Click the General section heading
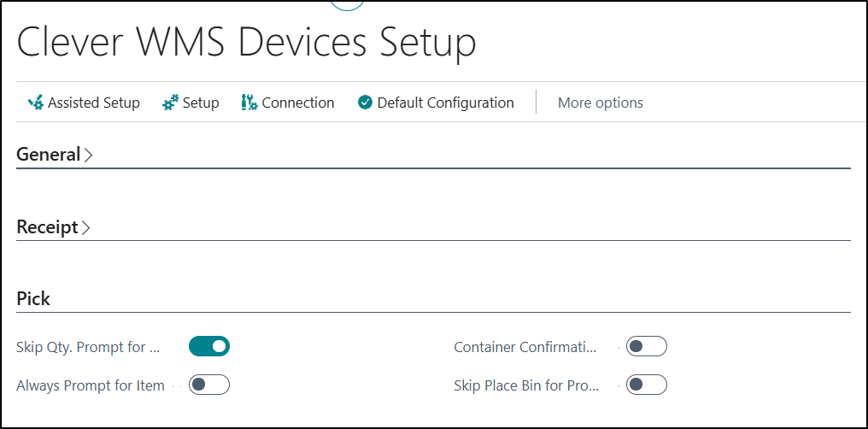 tap(48, 155)
